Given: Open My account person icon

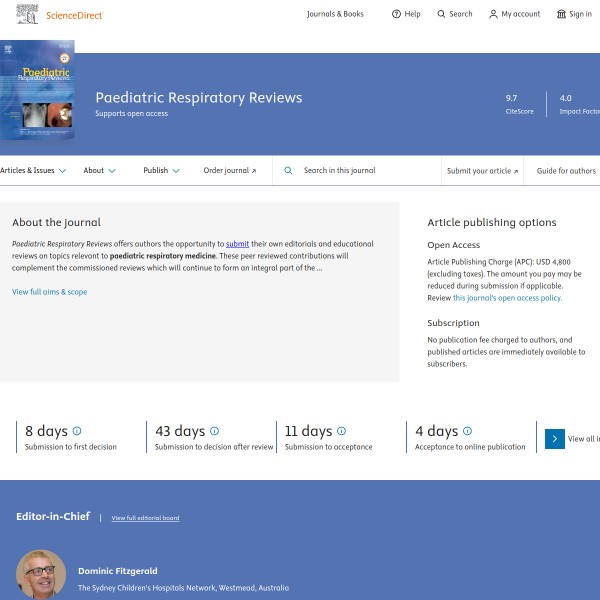Looking at the screenshot, I should pyautogui.click(x=493, y=14).
